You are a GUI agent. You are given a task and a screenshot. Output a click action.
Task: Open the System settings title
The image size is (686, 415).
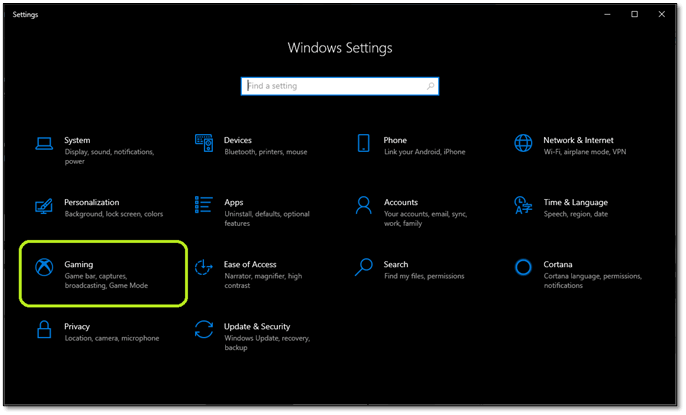tap(77, 140)
